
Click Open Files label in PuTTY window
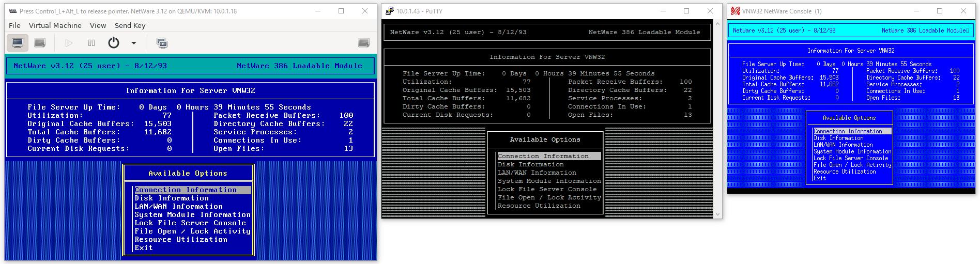(x=591, y=115)
